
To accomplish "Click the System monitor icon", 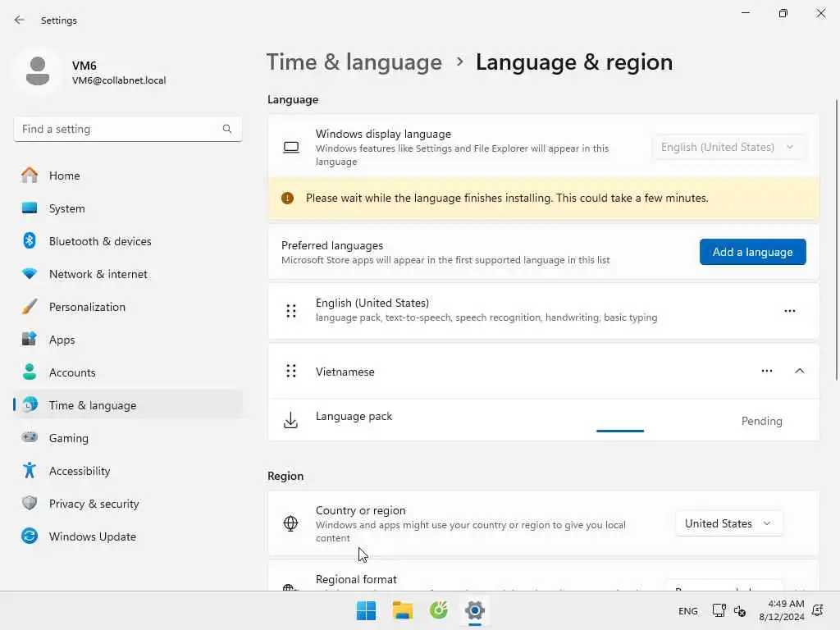I will coord(30,208).
